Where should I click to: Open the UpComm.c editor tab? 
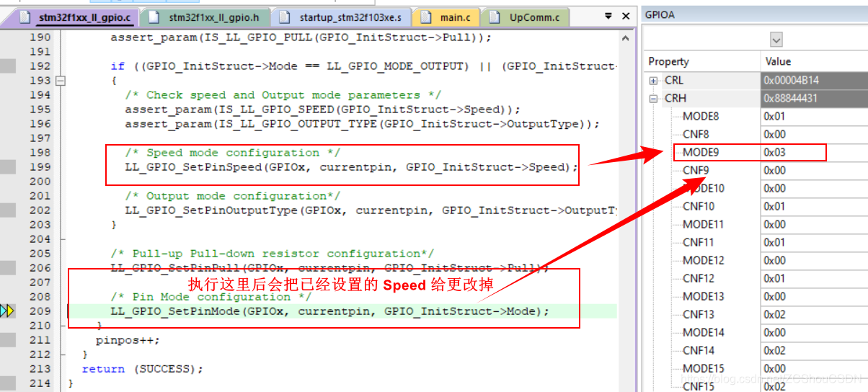(526, 17)
